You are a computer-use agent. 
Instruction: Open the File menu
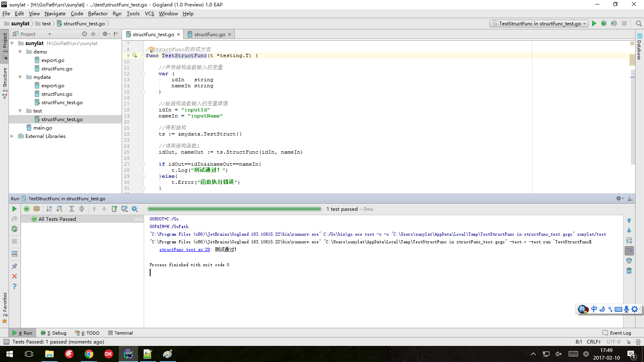pos(6,13)
